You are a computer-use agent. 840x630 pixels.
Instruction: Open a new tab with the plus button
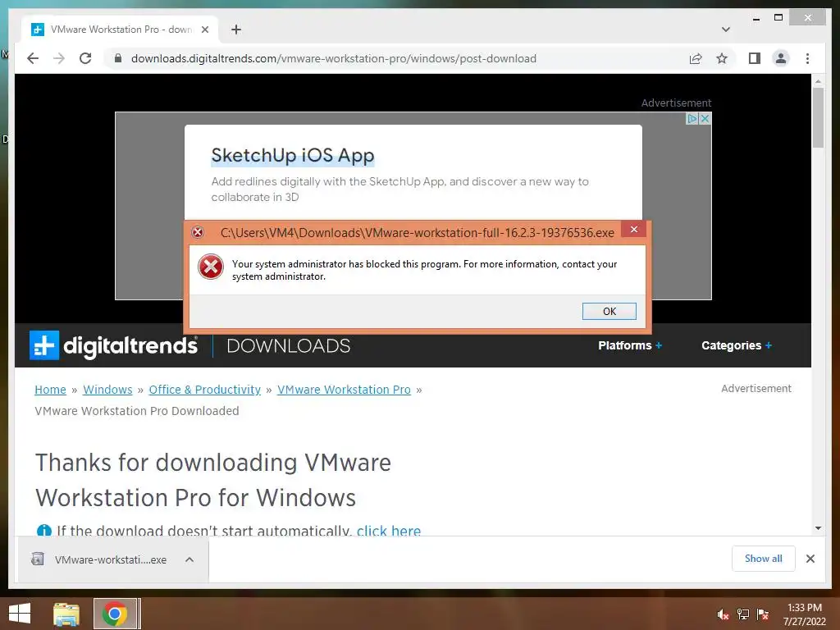(x=236, y=30)
